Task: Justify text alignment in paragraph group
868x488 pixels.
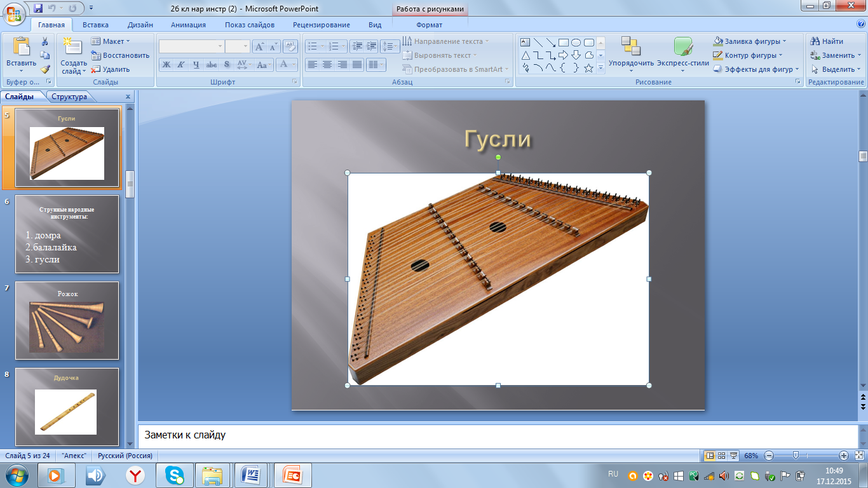Action: (357, 65)
